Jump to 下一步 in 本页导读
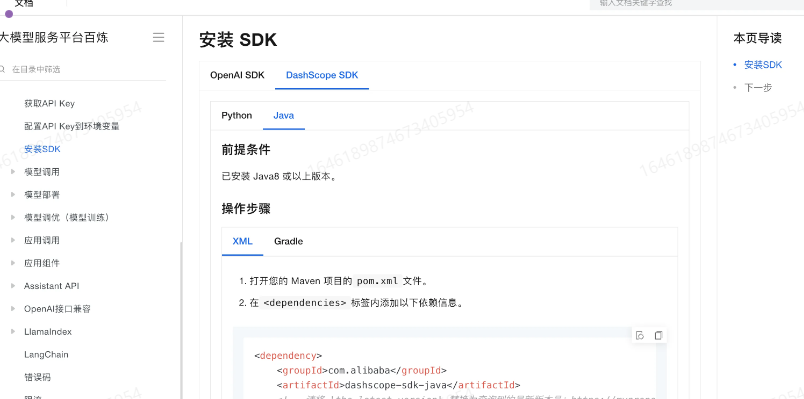 pyautogui.click(x=758, y=88)
